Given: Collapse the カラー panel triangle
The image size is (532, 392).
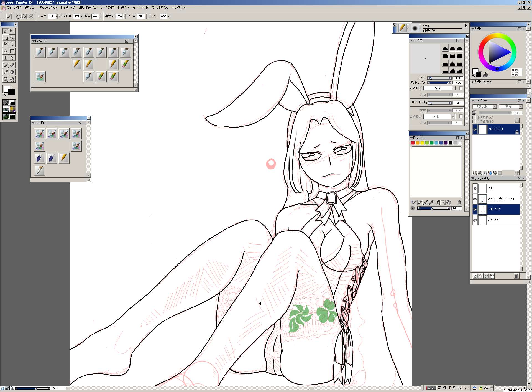Looking at the screenshot, I should [473, 29].
